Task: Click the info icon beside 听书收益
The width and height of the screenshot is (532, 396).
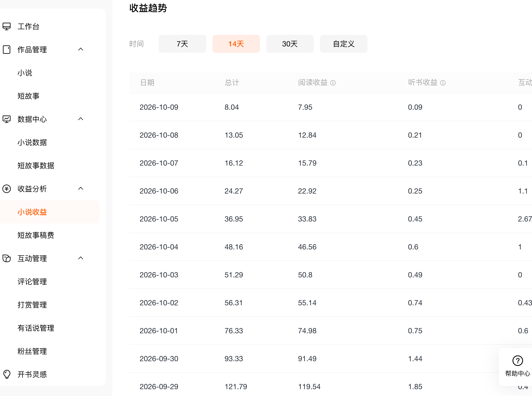Action: pos(443,83)
